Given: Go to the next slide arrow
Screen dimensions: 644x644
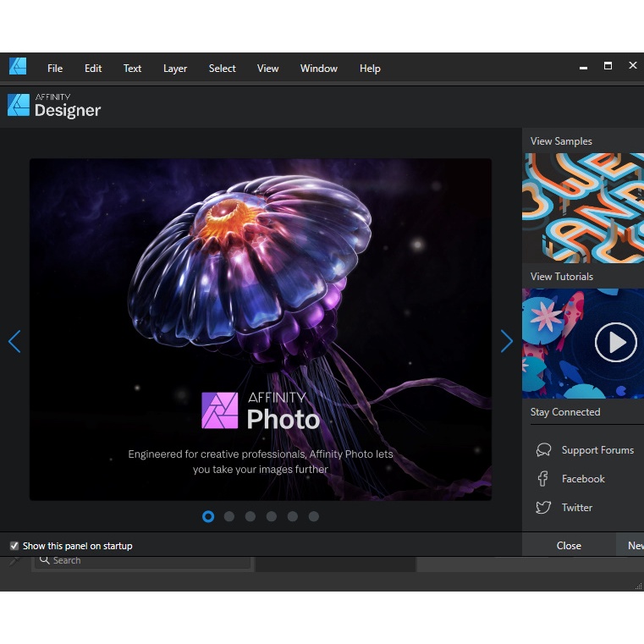Looking at the screenshot, I should click(x=506, y=341).
